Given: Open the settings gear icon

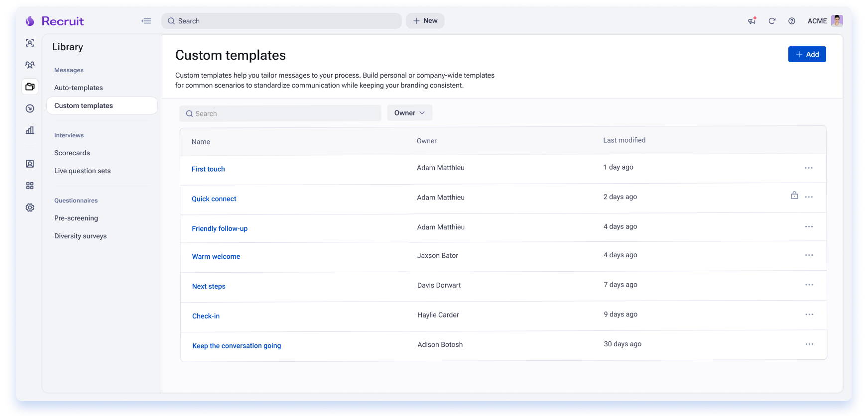Looking at the screenshot, I should [30, 208].
